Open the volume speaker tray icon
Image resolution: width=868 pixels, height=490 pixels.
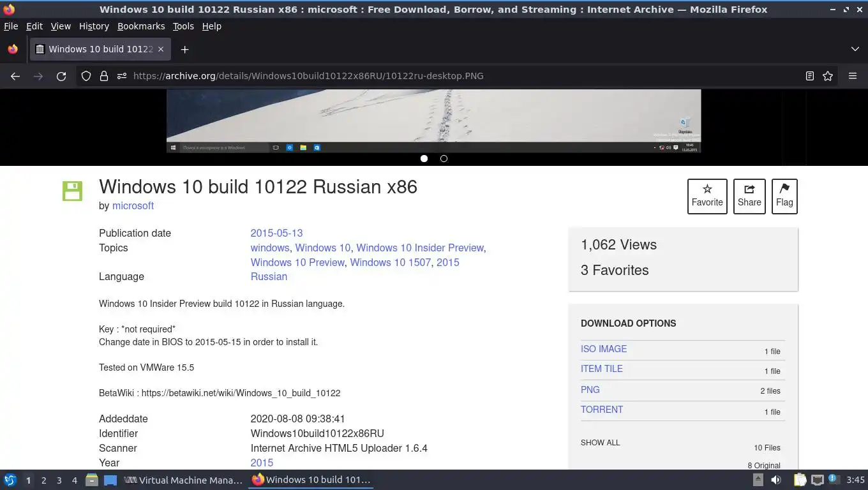776,480
